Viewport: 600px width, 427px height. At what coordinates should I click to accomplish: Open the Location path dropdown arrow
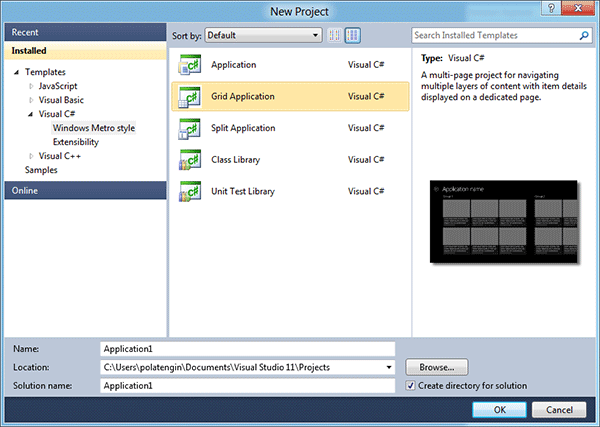(x=389, y=367)
